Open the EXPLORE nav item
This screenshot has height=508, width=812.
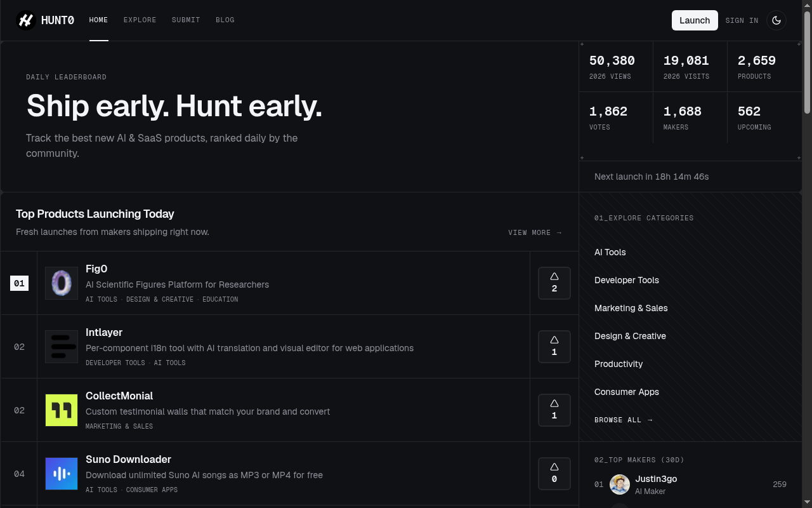point(140,20)
